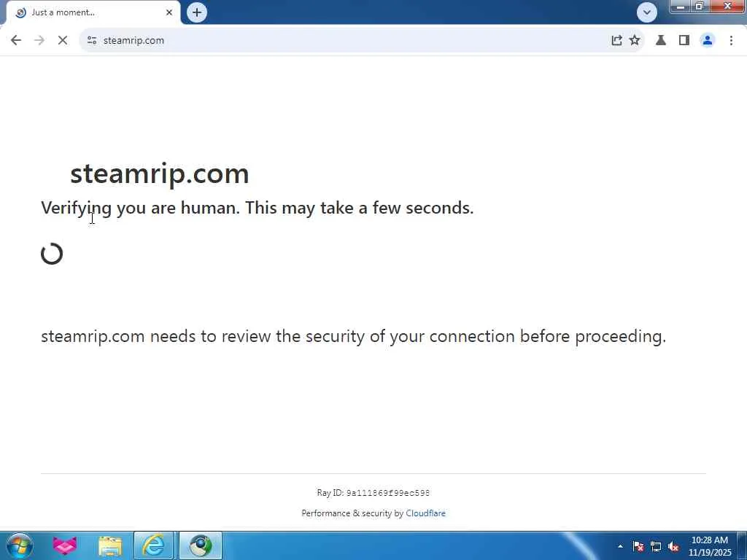Open a new tab with plus button

[197, 12]
